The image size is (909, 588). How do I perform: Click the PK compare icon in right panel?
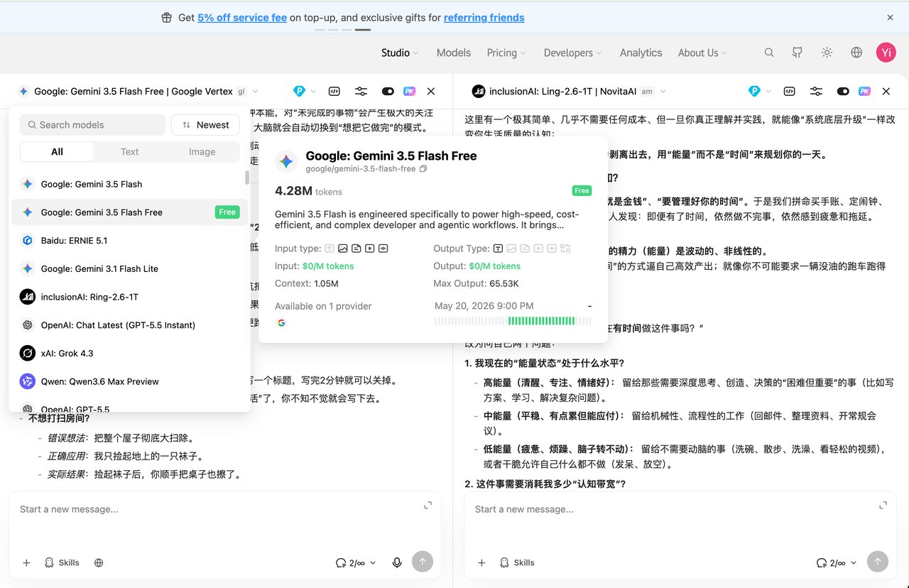[864, 91]
